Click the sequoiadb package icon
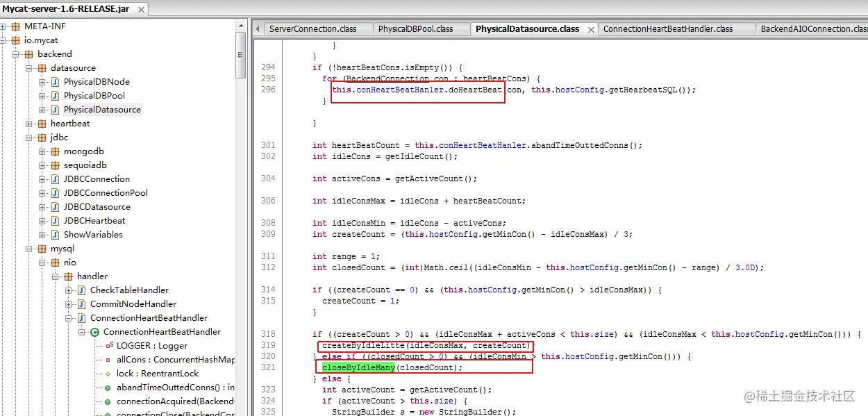 55,165
